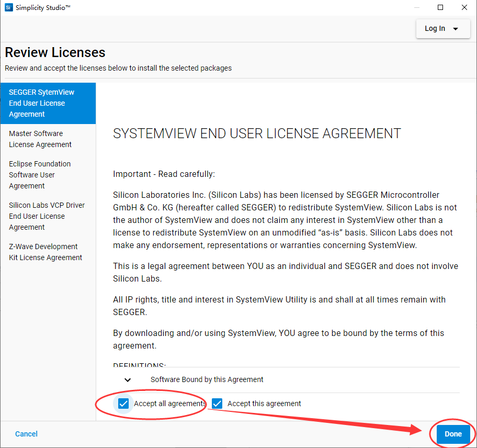
Task: Click the SYSTEMVIEW END USER LICENSE AGREEMENT heading
Action: coord(257,133)
